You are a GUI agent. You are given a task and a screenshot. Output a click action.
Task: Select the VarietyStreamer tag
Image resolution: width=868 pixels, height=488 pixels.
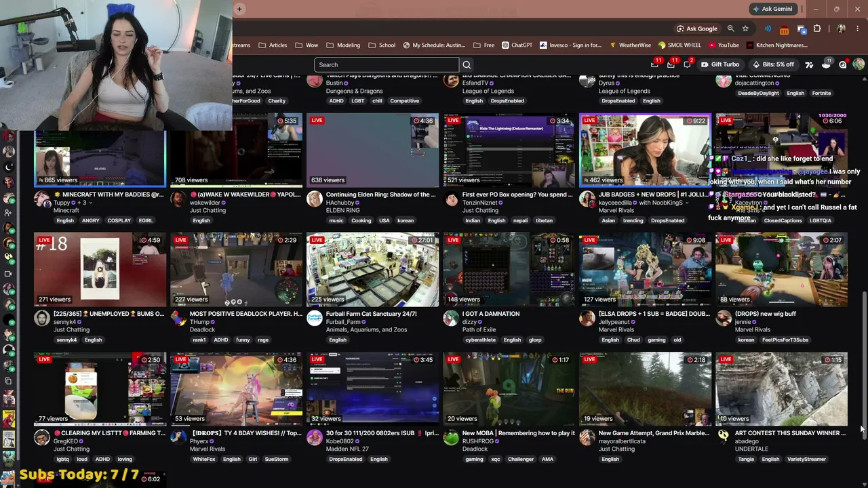point(806,459)
